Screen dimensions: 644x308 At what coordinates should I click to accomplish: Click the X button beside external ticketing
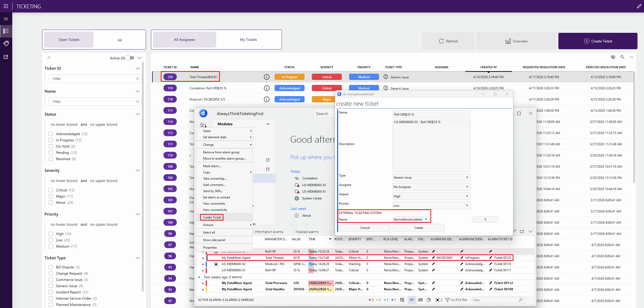(x=485, y=219)
